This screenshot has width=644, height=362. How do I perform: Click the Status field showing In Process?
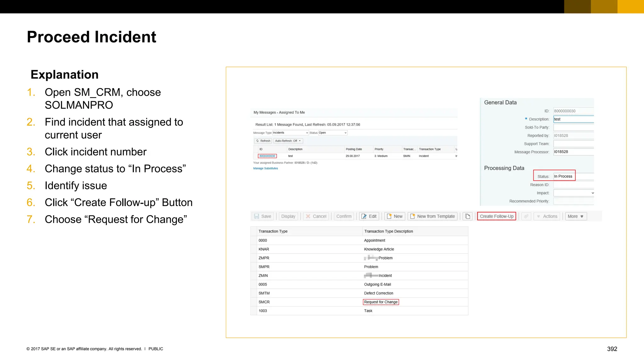tap(574, 176)
